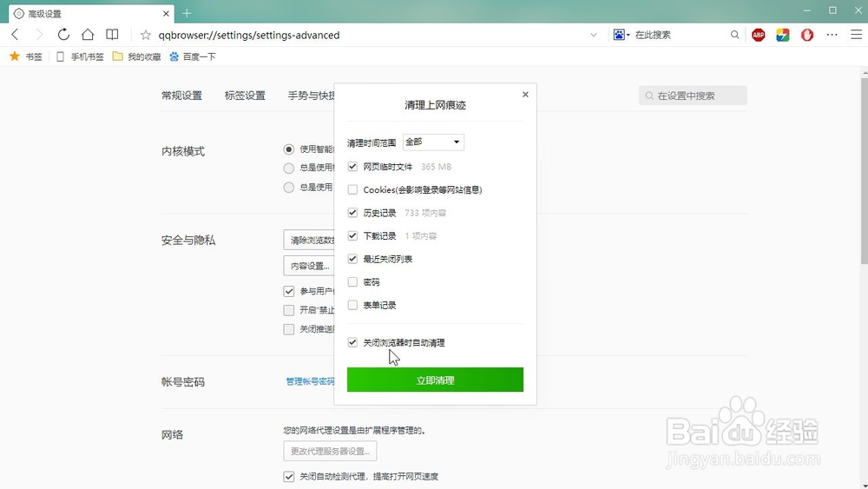Image resolution: width=868 pixels, height=489 pixels.
Task: Open the search engine selector paw icon
Action: [x=621, y=35]
